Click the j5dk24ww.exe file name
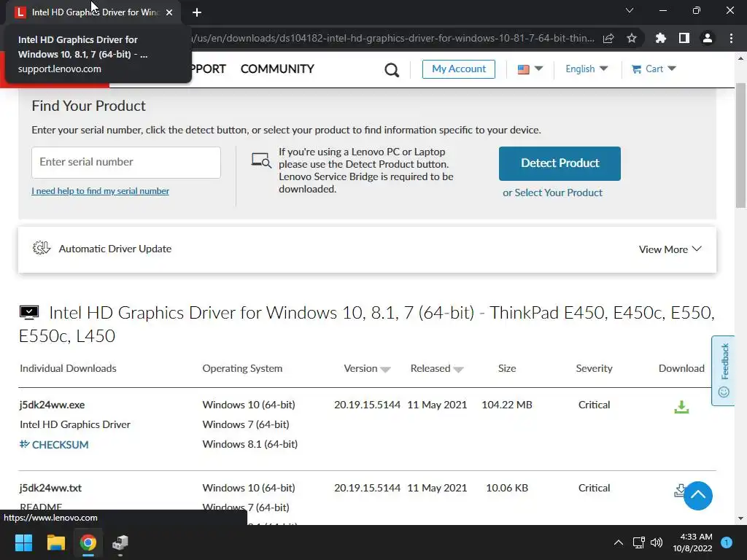Screen dimensions: 747x560 pos(52,405)
